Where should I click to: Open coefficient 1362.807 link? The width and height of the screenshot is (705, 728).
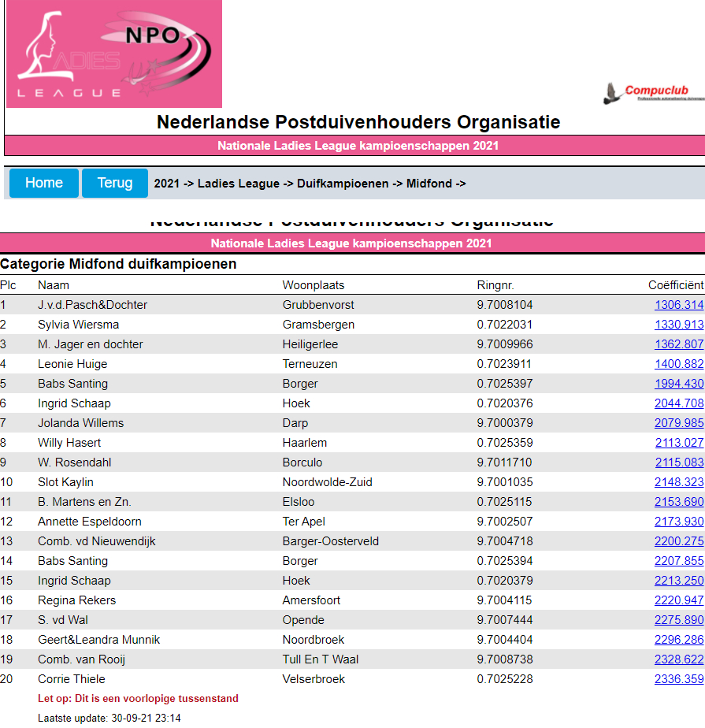pos(679,344)
